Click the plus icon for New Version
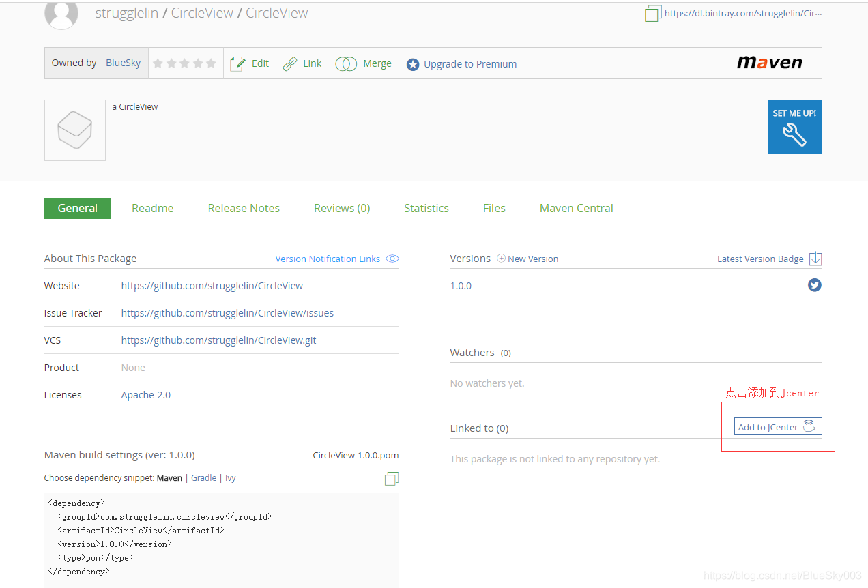The height and width of the screenshot is (588, 868). pos(501,259)
